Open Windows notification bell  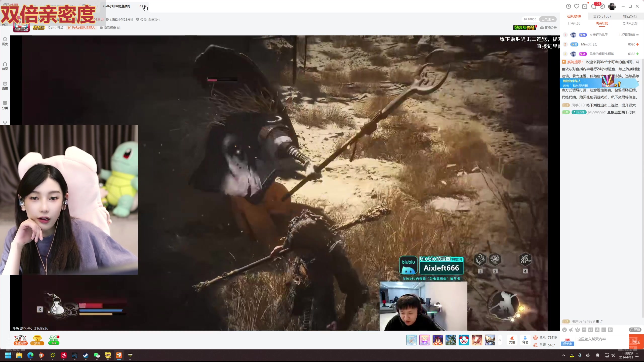637,355
